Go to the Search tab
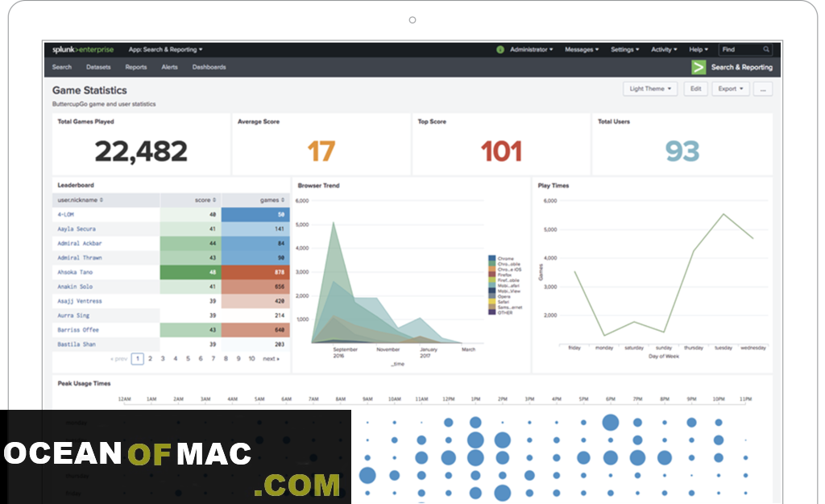The height and width of the screenshot is (504, 825). 61,68
